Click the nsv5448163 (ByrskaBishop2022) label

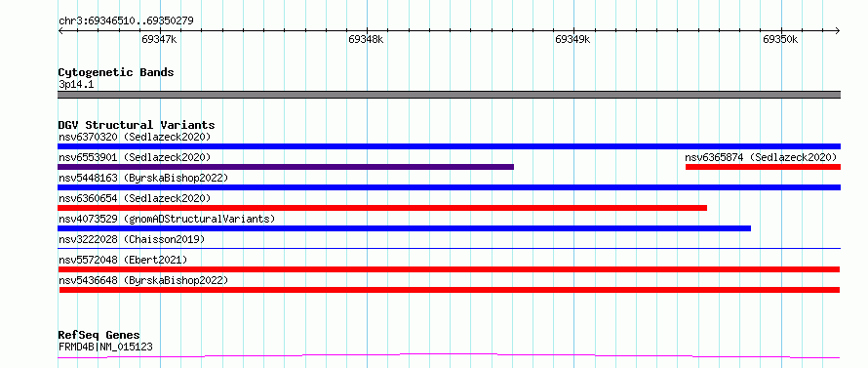pyautogui.click(x=143, y=178)
